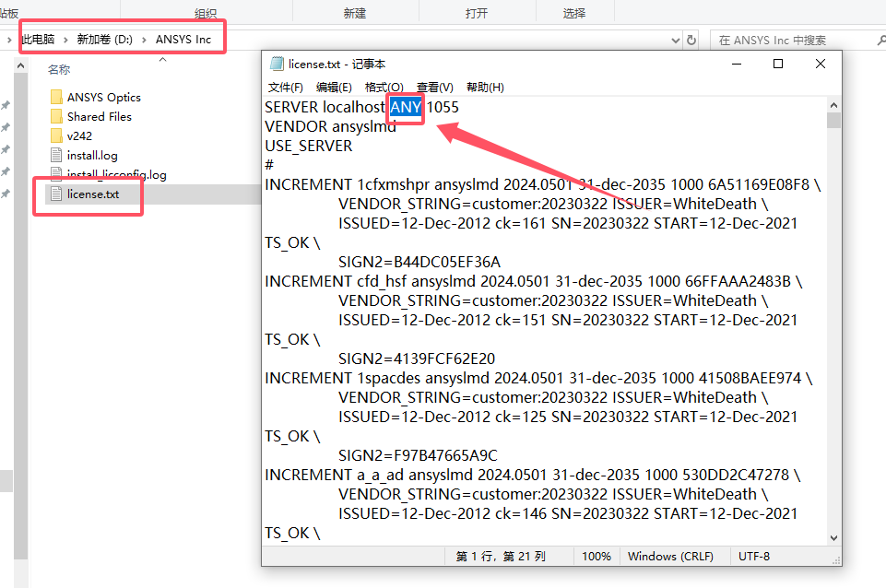Open the ANSYS Optics folder
Image resolution: width=886 pixels, height=588 pixels.
pyautogui.click(x=103, y=96)
